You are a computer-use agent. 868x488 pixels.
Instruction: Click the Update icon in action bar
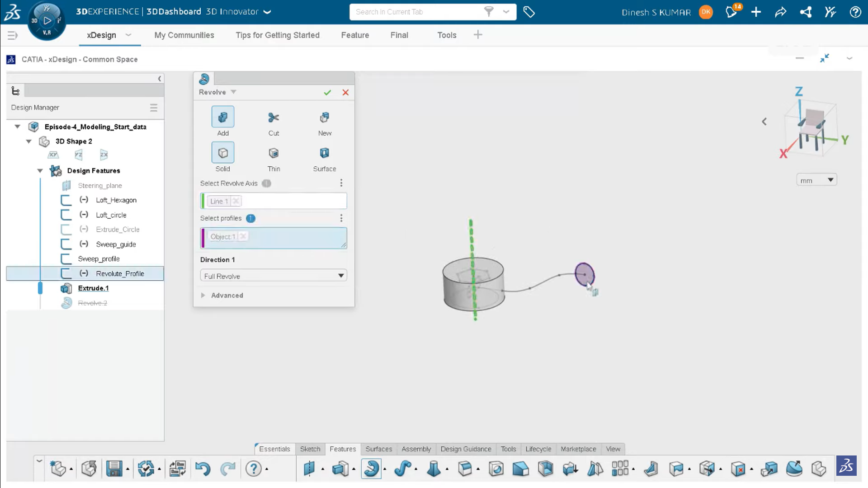coord(146,469)
